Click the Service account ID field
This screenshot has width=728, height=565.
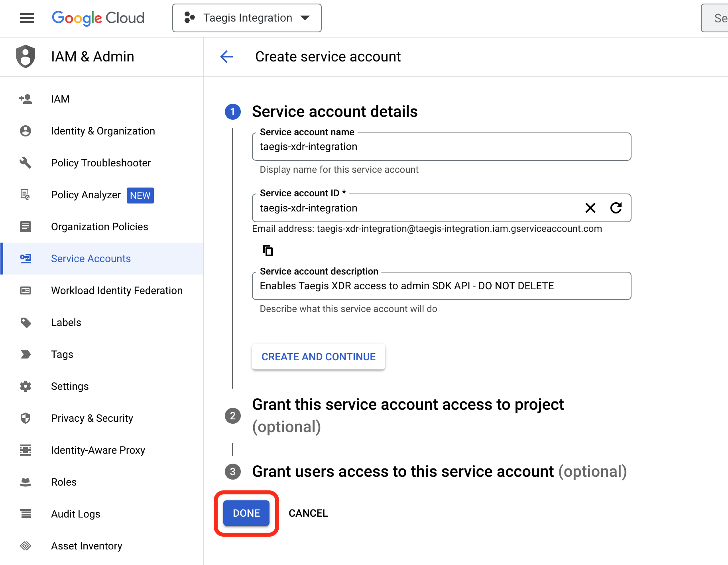coord(441,208)
